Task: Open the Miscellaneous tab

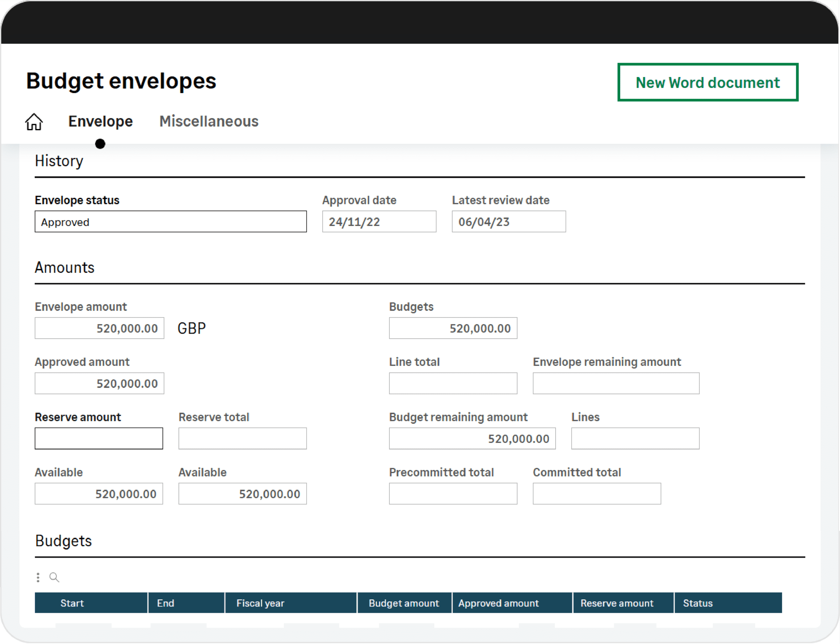Action: [x=209, y=121]
